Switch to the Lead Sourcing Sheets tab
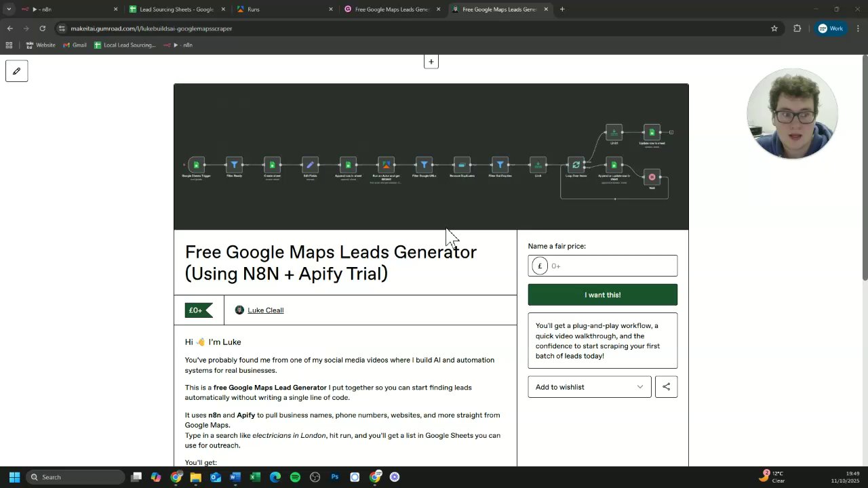The image size is (868, 488). [176, 9]
